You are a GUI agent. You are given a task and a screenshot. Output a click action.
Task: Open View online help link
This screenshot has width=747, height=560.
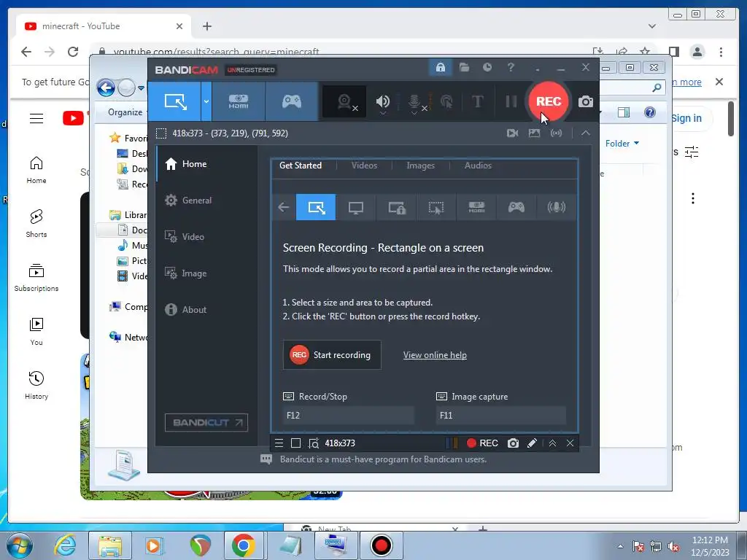point(435,355)
